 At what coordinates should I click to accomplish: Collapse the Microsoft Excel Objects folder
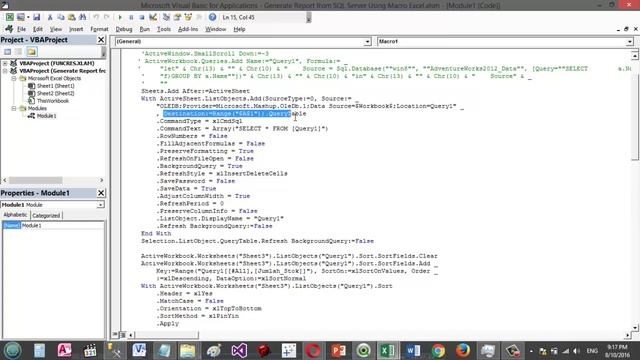13,78
